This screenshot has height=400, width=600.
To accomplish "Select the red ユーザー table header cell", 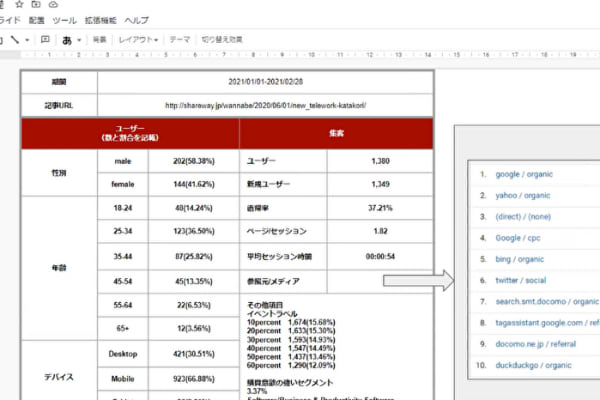I will (130, 134).
